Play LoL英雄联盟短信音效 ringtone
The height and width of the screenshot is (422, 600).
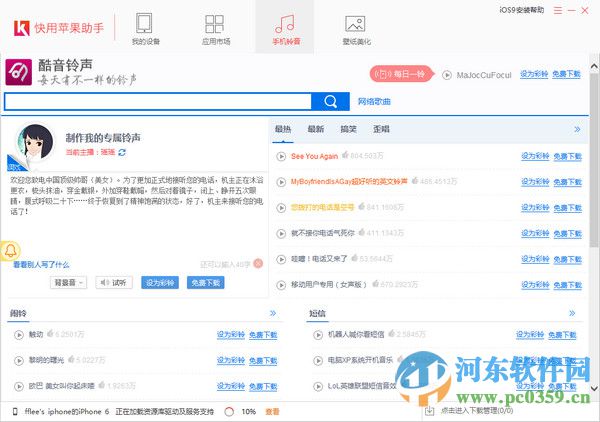pos(318,386)
